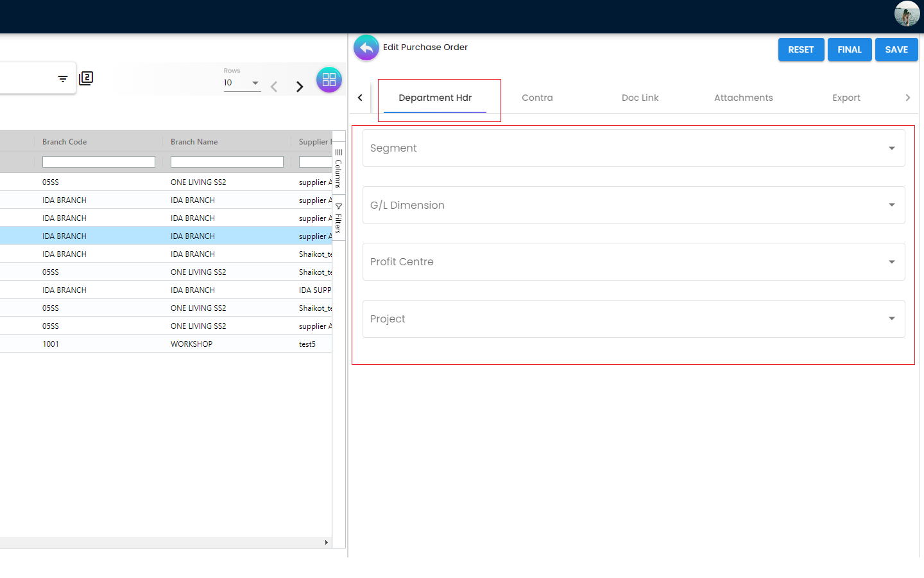
Task: Switch to the Attachments tab
Action: [x=743, y=98]
